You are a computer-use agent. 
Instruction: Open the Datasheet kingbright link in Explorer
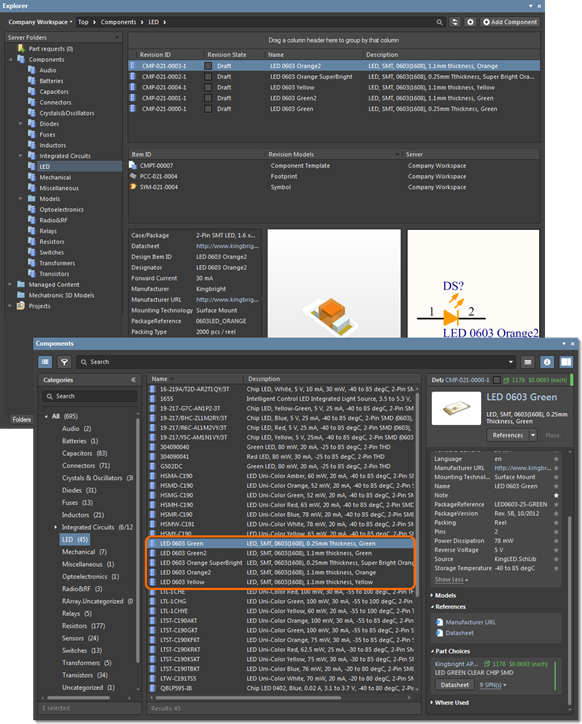(x=227, y=246)
